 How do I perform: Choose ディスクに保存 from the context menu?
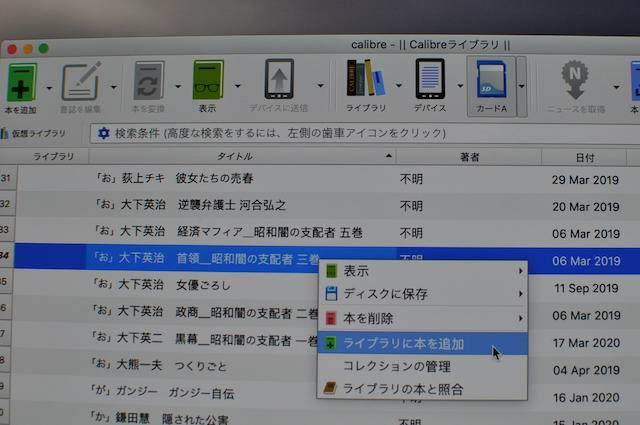click(422, 294)
